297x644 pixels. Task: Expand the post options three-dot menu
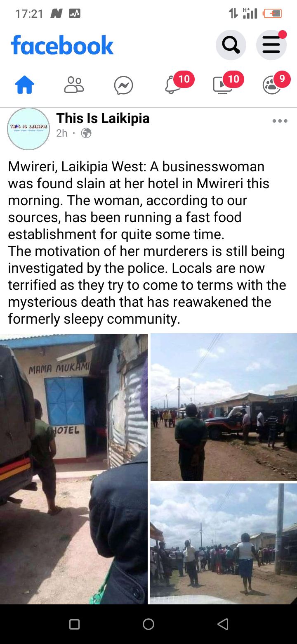click(280, 121)
